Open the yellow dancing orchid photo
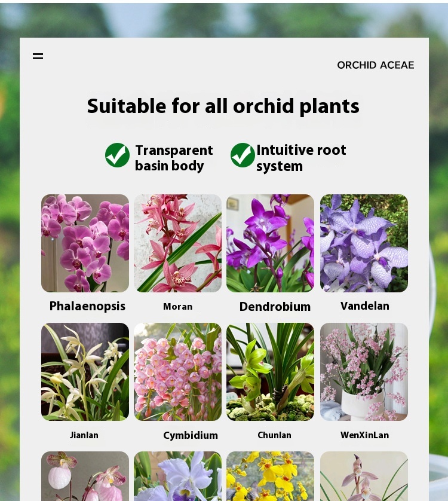Screen dimensions: 448x501 (270, 476)
